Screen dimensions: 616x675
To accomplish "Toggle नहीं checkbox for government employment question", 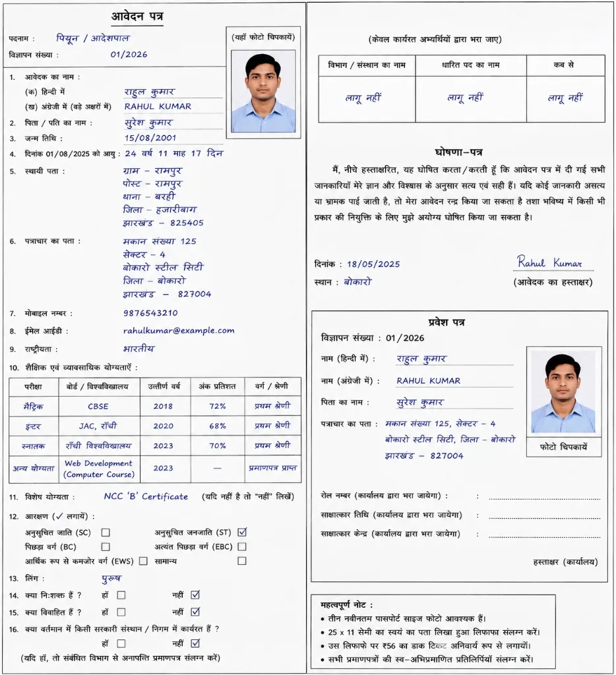I will [x=195, y=643].
